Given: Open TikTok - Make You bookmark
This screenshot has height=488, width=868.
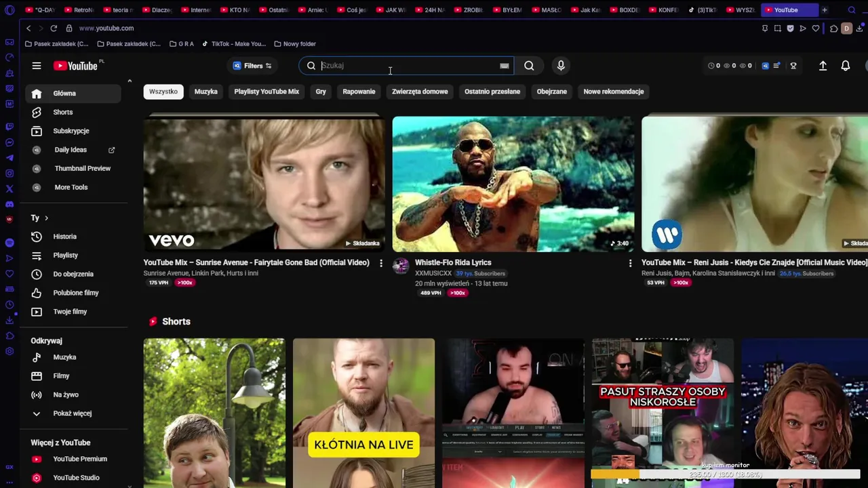Looking at the screenshot, I should click(x=234, y=44).
